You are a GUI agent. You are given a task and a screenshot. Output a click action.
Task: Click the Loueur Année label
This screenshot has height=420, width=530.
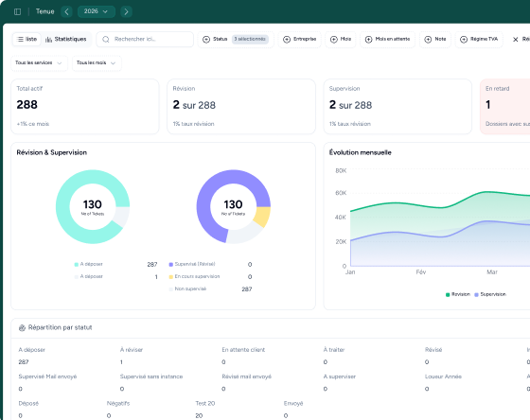444,376
